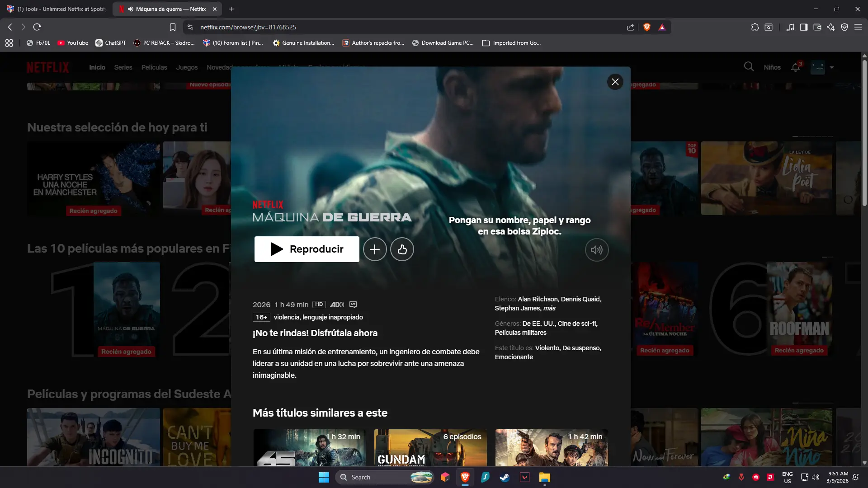Viewport: 868px width, 488px height.
Task: Open Netflix search magnifier icon
Action: [749, 67]
